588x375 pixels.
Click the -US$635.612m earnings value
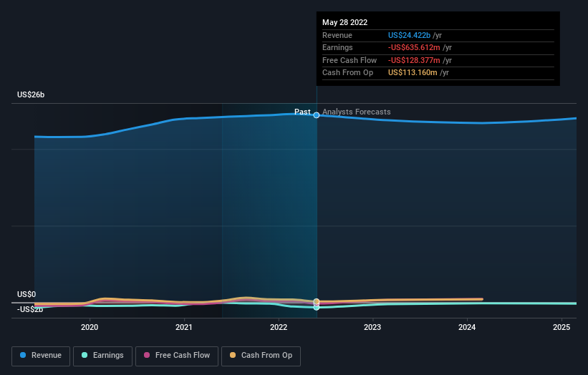tap(414, 47)
